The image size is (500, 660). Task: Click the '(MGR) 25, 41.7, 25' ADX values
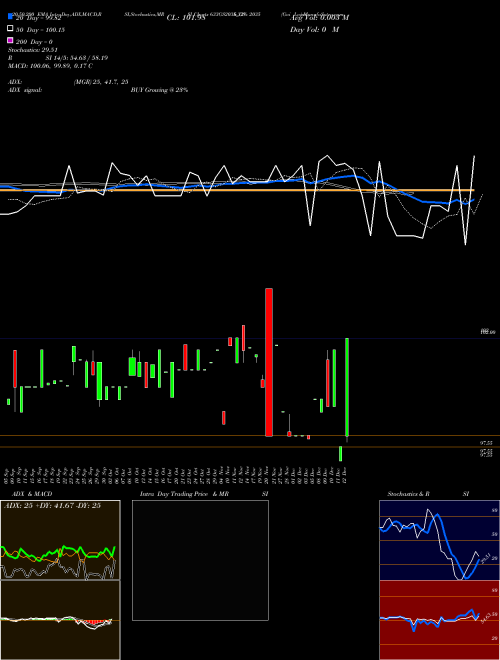click(x=101, y=82)
